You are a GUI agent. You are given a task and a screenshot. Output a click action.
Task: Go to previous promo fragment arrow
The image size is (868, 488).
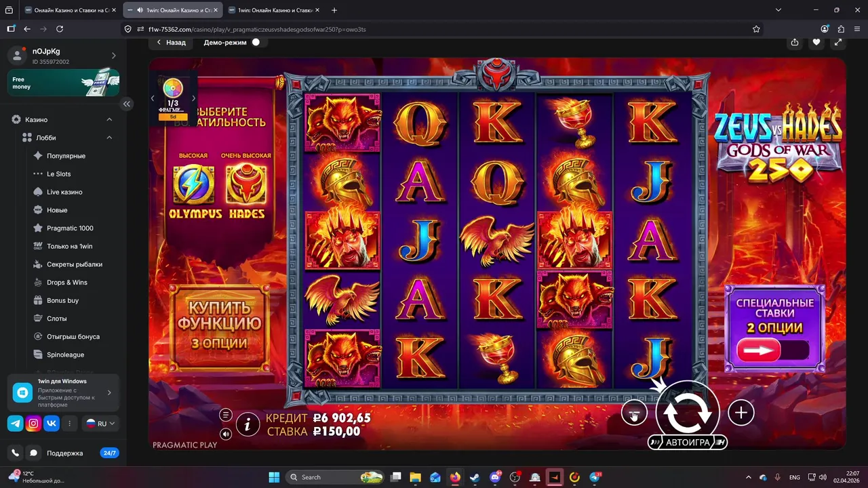(153, 98)
